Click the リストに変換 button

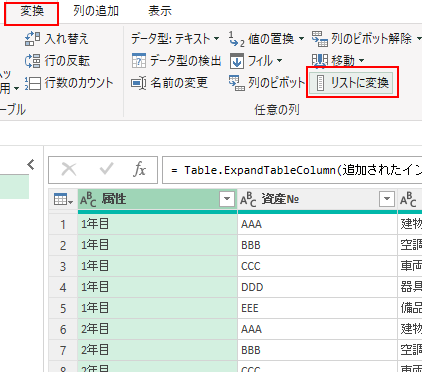tap(352, 83)
